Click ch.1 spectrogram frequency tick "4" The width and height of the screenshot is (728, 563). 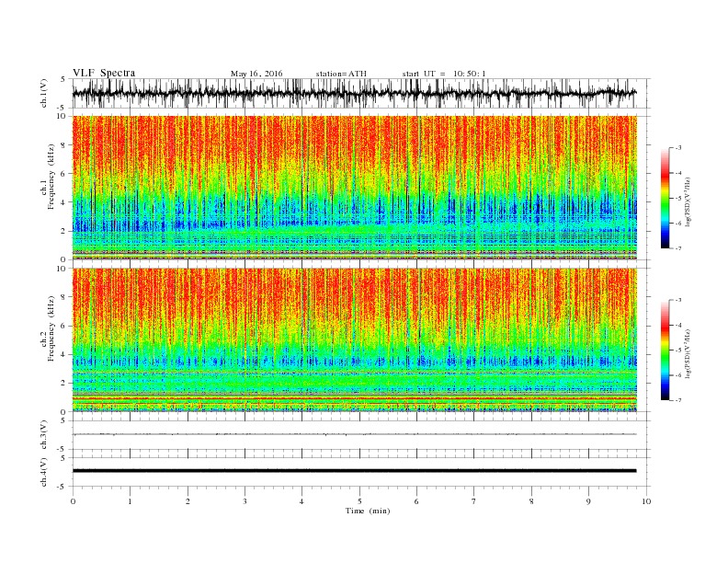tap(64, 202)
